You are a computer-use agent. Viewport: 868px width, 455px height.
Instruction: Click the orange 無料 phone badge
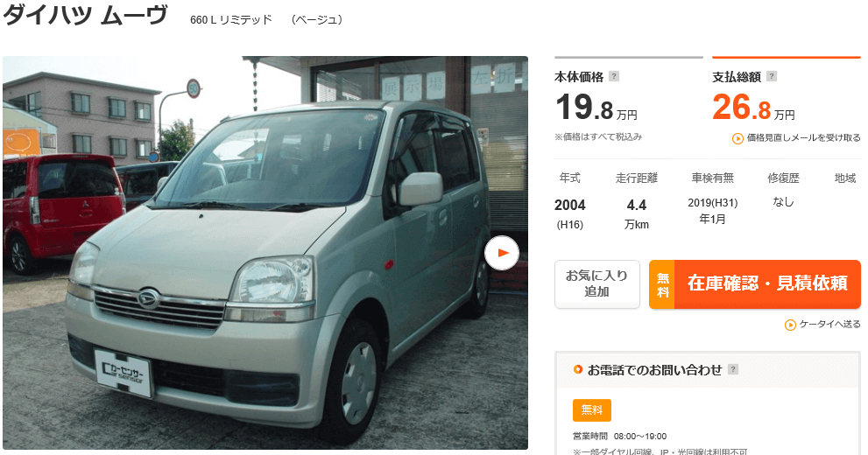click(592, 410)
